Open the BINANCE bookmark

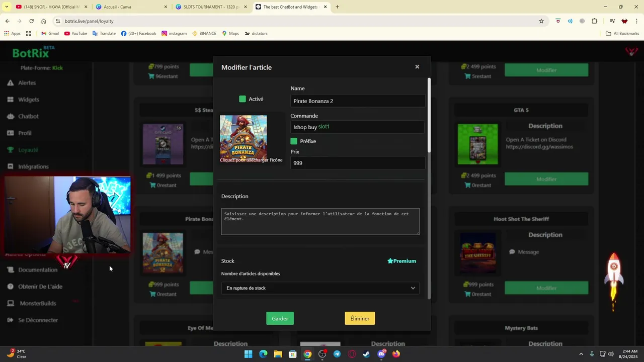coord(204,34)
